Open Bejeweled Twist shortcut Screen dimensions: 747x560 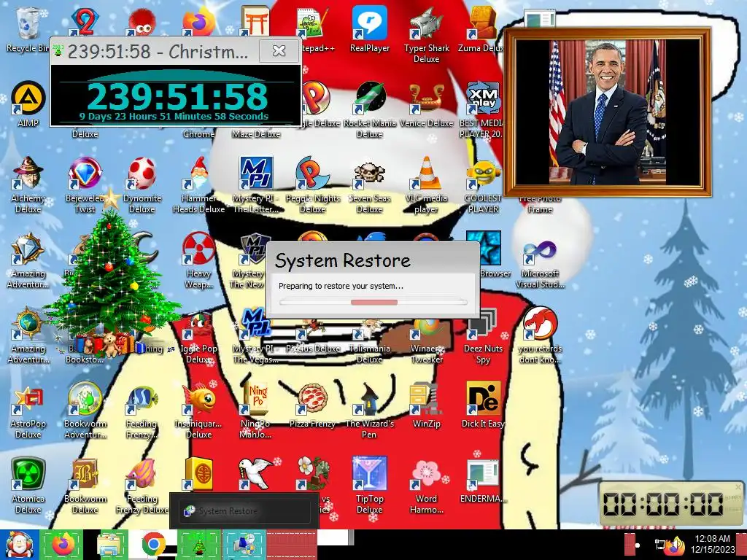point(85,184)
